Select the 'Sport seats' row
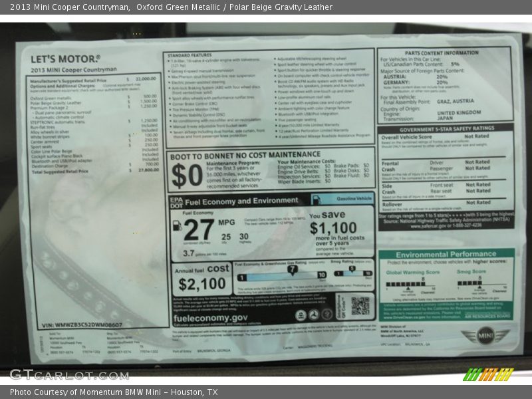 [94, 146]
